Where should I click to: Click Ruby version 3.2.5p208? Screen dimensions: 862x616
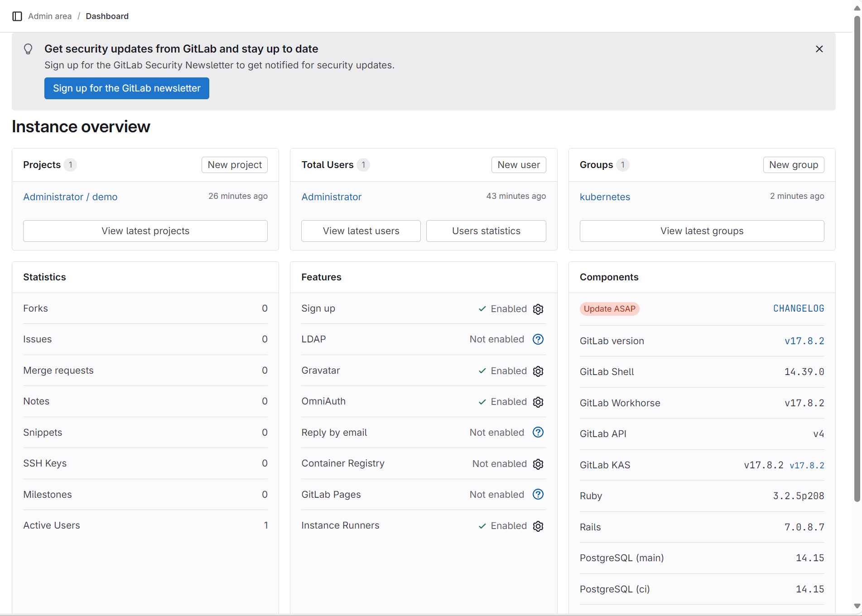(799, 496)
